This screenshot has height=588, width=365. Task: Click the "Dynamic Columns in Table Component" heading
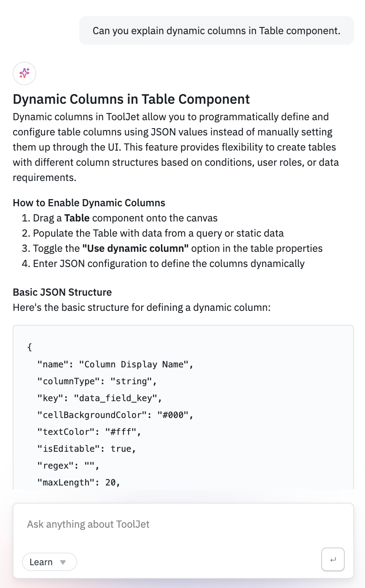pos(131,99)
